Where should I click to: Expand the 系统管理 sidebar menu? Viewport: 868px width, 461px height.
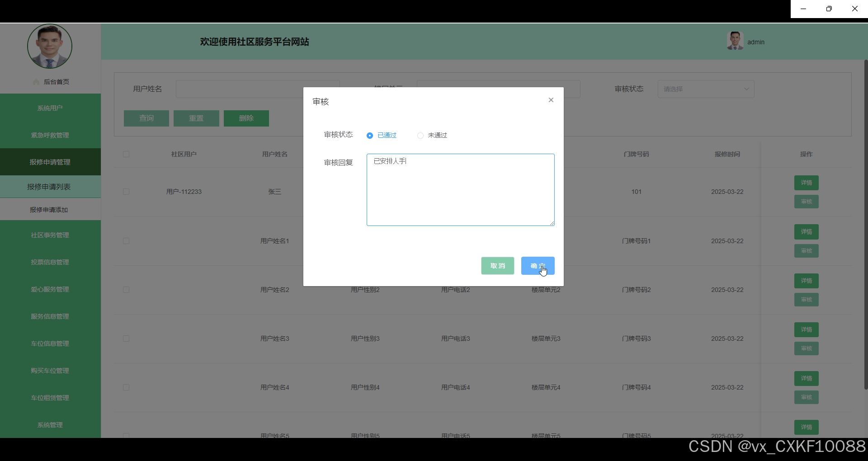50,425
